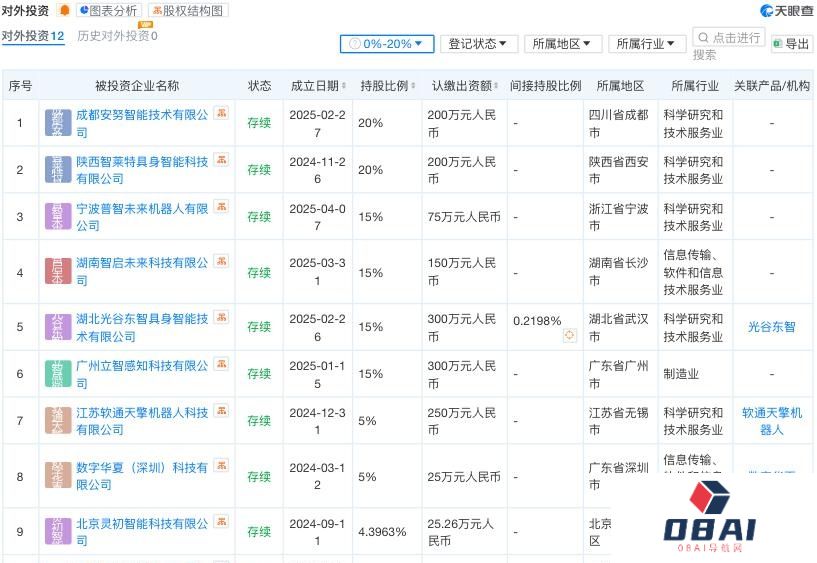The height and width of the screenshot is (563, 817).
Task: Click 存续 status in 成都安努 row
Action: (x=259, y=123)
